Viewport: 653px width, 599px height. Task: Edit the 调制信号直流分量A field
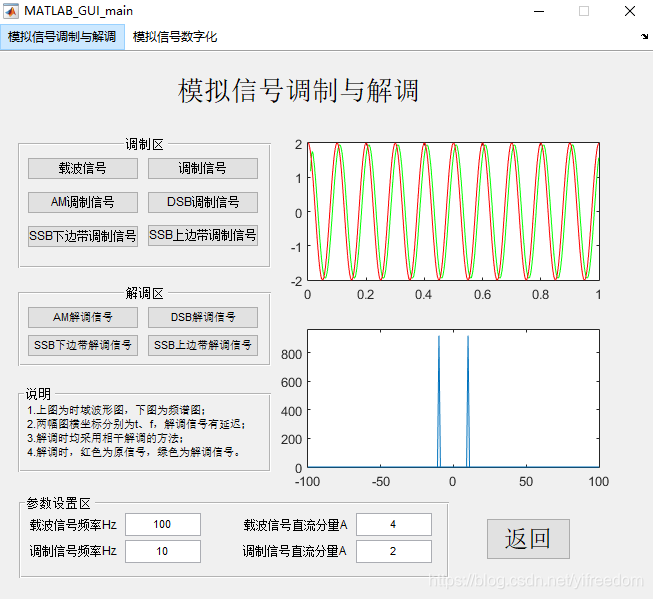point(394,552)
